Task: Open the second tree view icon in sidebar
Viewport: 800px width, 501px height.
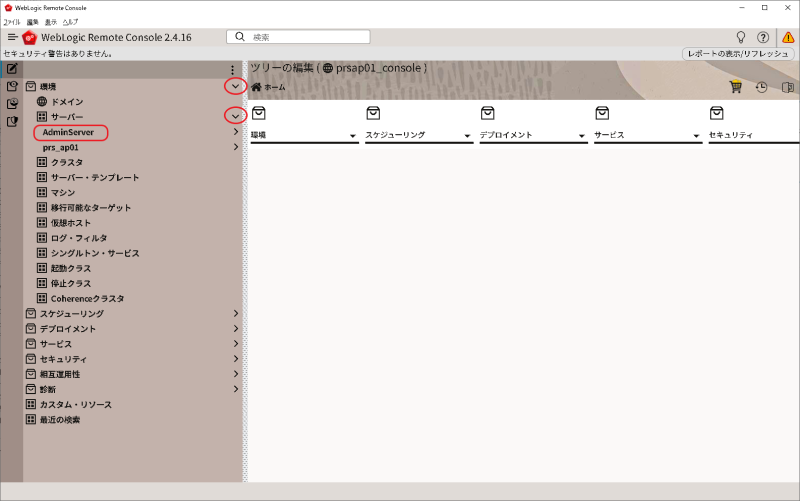Action: click(x=12, y=86)
